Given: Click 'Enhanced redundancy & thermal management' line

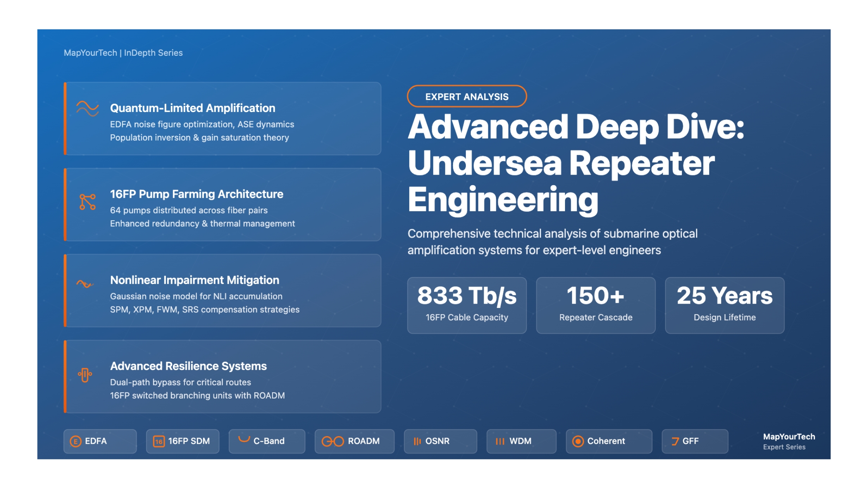Looking at the screenshot, I should pos(202,223).
